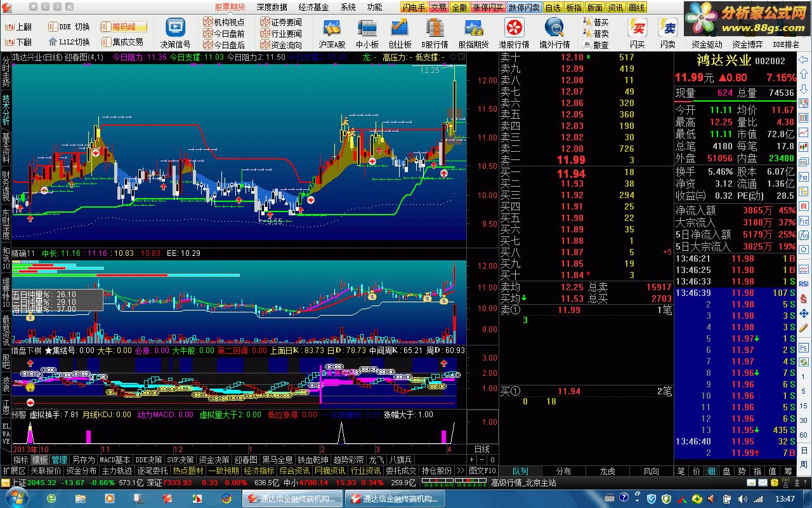This screenshot has height=508, width=812.
Task: Toggle the 筹码峰 chip peak button
Action: tap(124, 27)
